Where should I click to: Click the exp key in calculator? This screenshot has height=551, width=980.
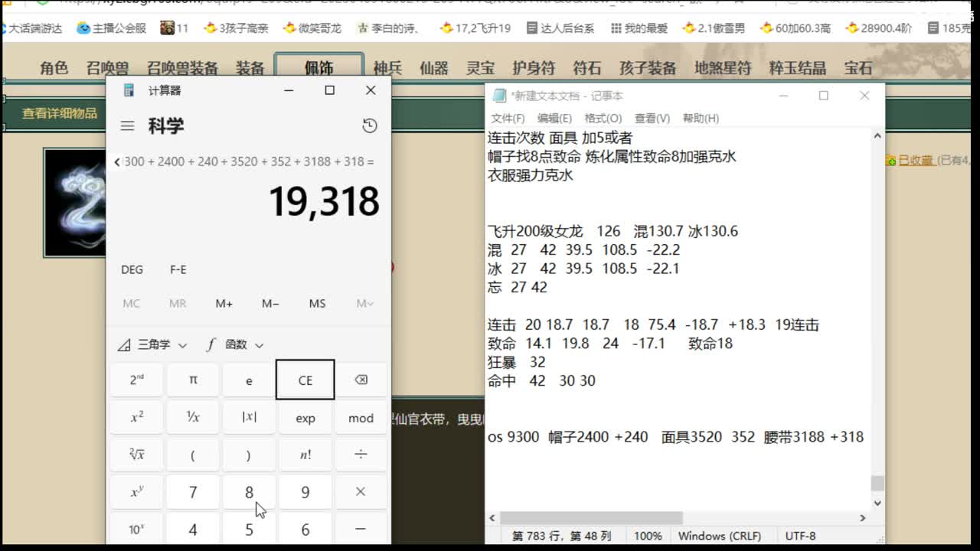tap(305, 418)
